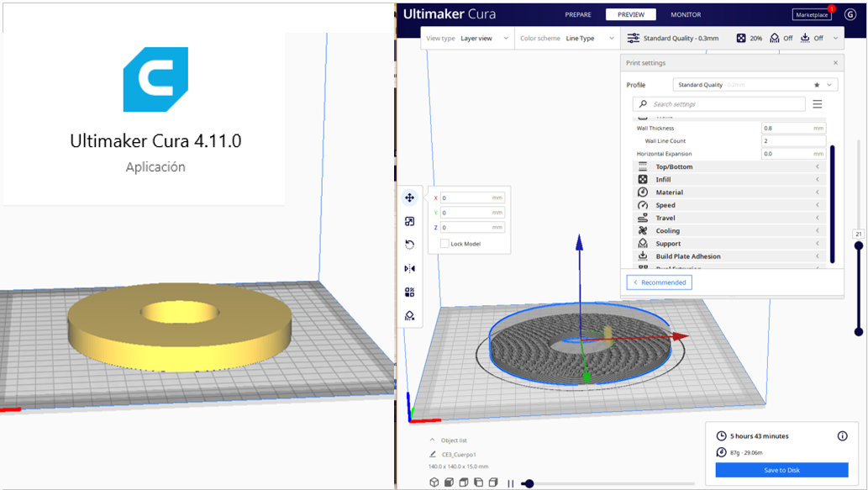Image resolution: width=868 pixels, height=490 pixels.
Task: Switch to the left view camera icon
Action: (x=478, y=482)
